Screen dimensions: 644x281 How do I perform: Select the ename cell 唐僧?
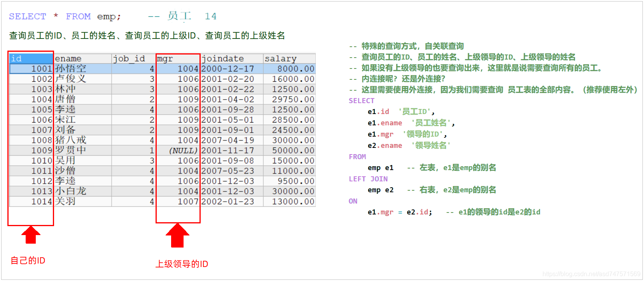point(82,99)
